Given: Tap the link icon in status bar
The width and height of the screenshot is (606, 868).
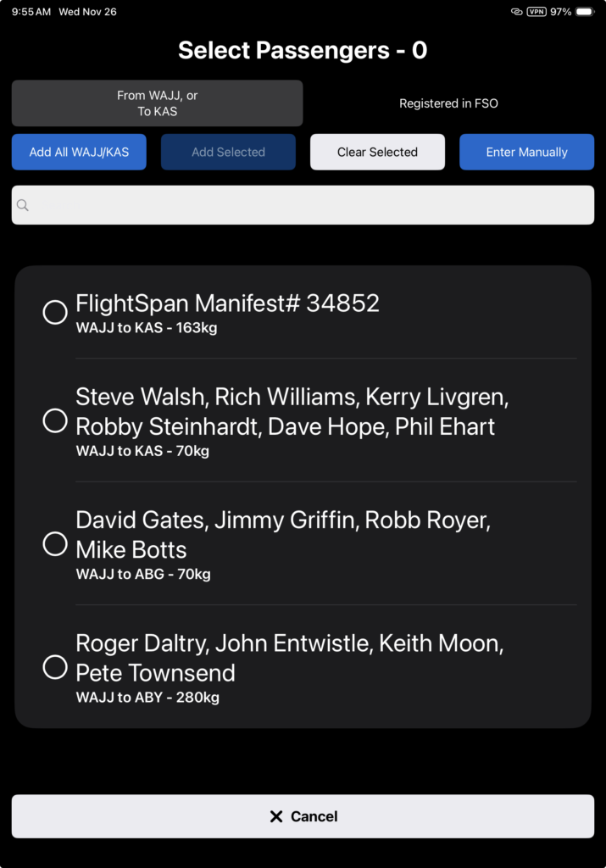Looking at the screenshot, I should 516,12.
